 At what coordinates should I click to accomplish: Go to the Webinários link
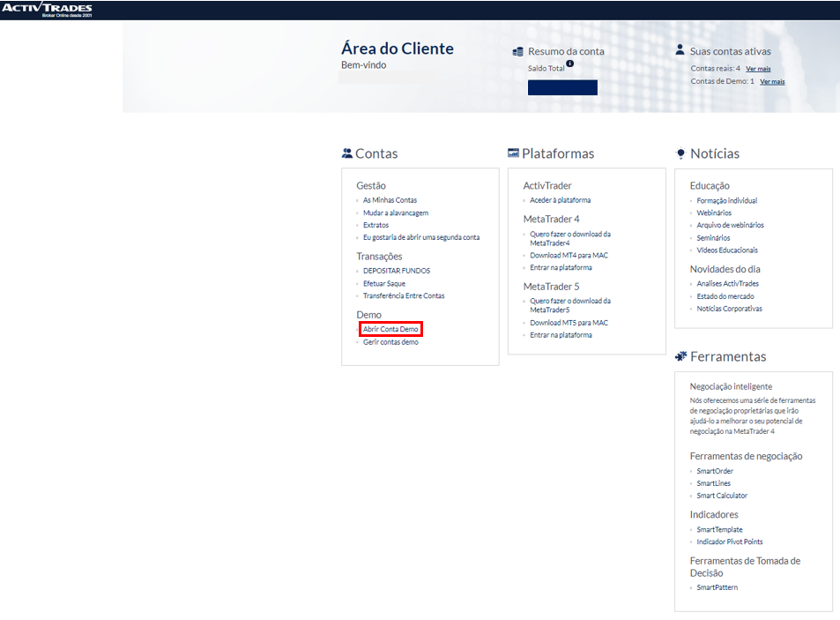click(x=714, y=213)
